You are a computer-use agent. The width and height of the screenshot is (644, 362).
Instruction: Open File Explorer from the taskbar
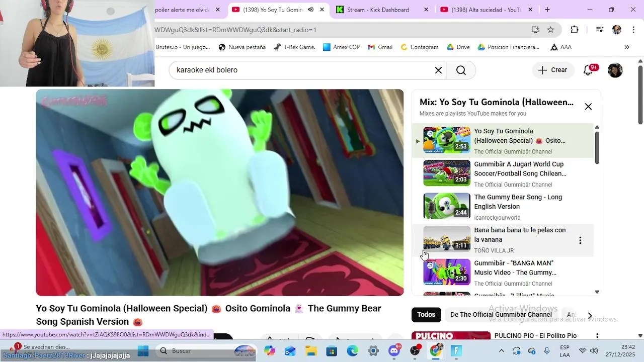311,350
